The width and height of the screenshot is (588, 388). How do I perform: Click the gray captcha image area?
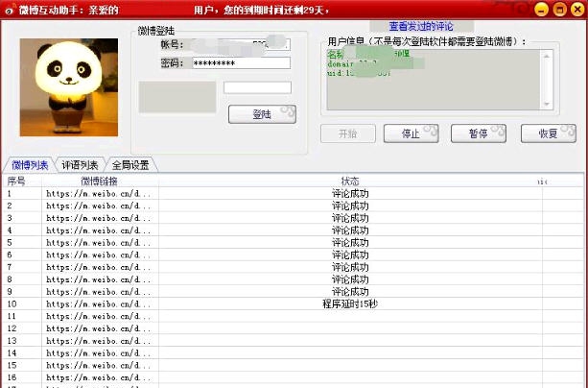coord(177,97)
